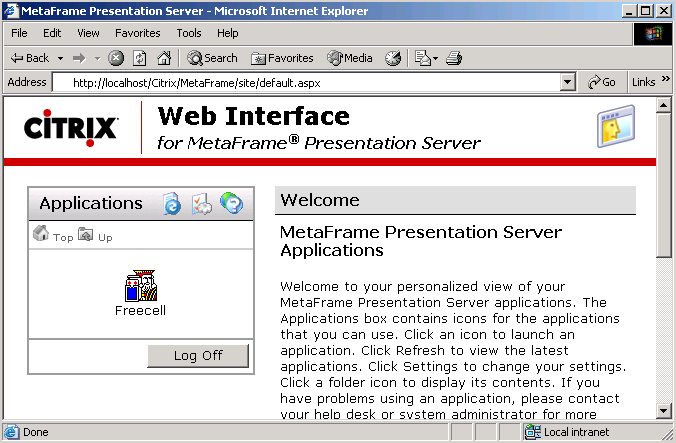Click the vertical scrollbar up arrow
Image resolution: width=676 pixels, height=443 pixels.
tap(664, 106)
